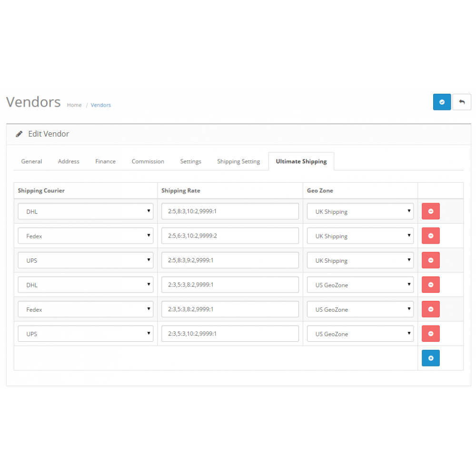Switch to the General tab
Screen dimensions: 476x476
click(31, 161)
